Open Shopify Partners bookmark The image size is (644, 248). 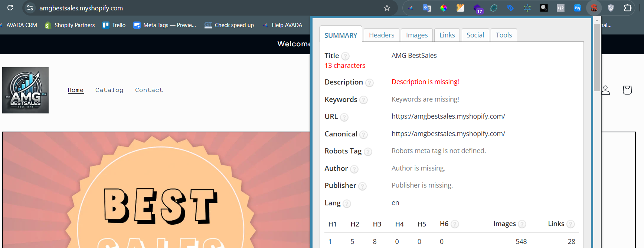(x=70, y=25)
